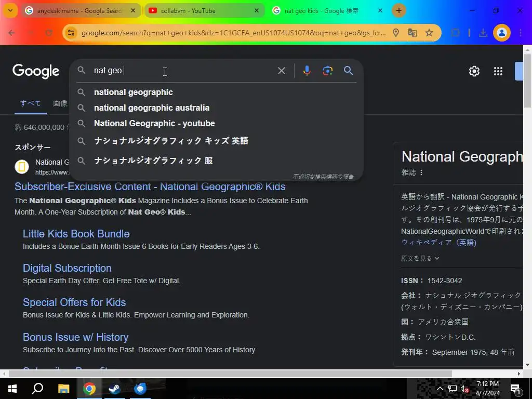Open the Chrome downloads icon
The height and width of the screenshot is (399, 532).
click(x=483, y=33)
